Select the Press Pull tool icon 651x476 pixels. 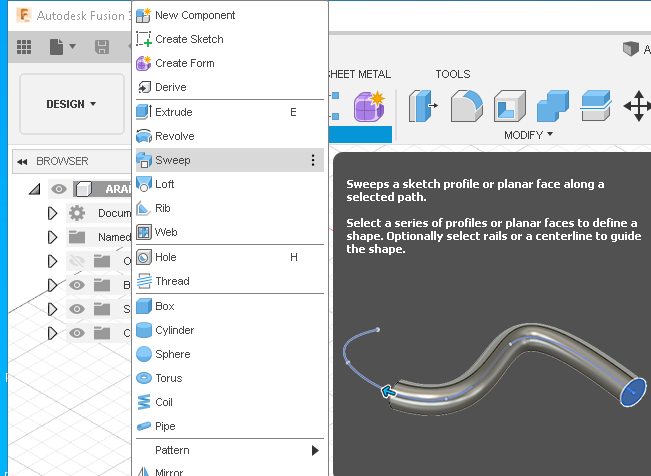coord(423,106)
